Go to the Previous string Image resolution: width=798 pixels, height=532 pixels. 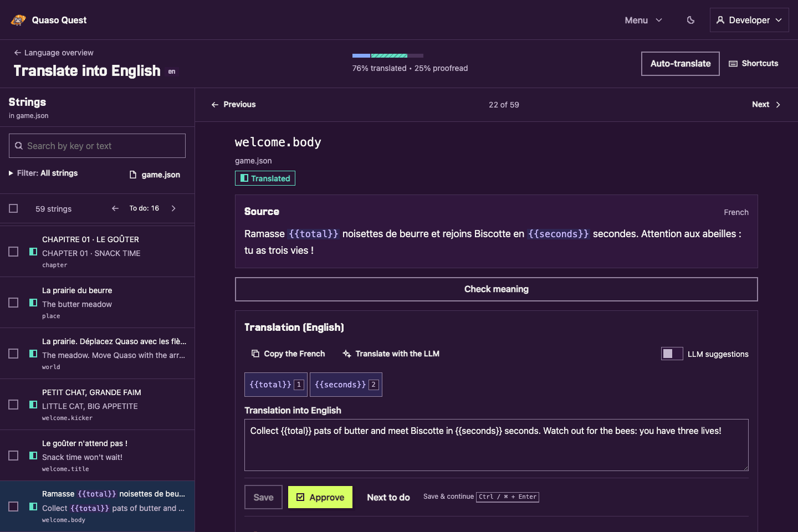click(x=233, y=104)
